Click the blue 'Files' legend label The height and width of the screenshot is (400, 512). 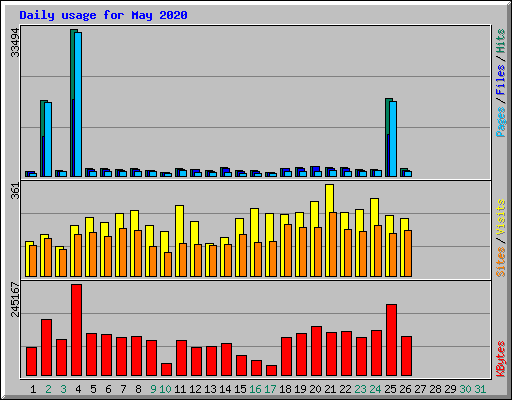pyautogui.click(x=501, y=80)
